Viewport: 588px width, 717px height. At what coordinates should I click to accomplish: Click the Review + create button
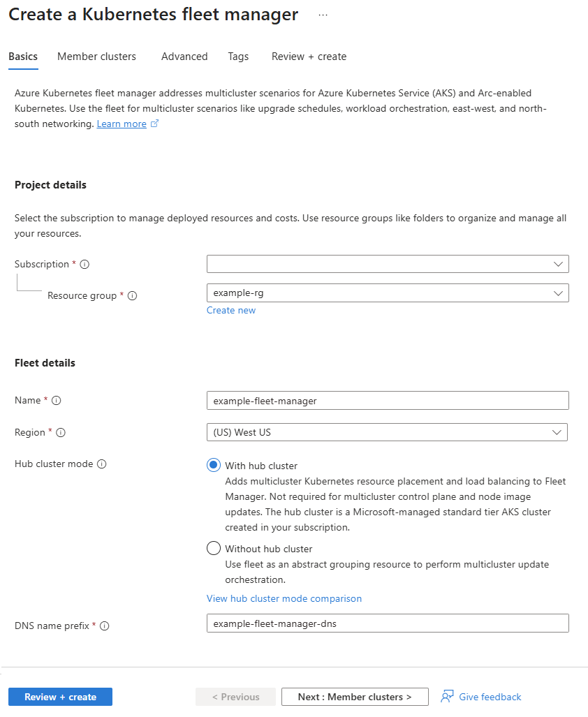tap(60, 697)
